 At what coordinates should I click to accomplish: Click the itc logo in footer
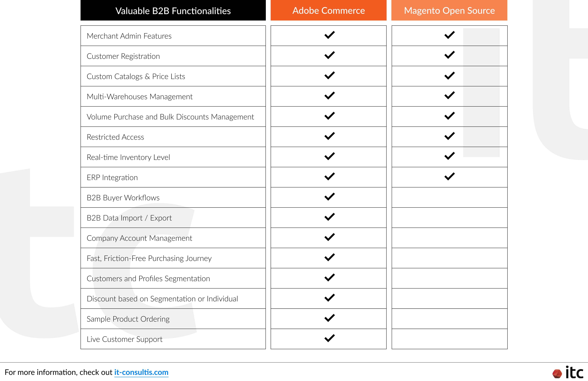(568, 372)
